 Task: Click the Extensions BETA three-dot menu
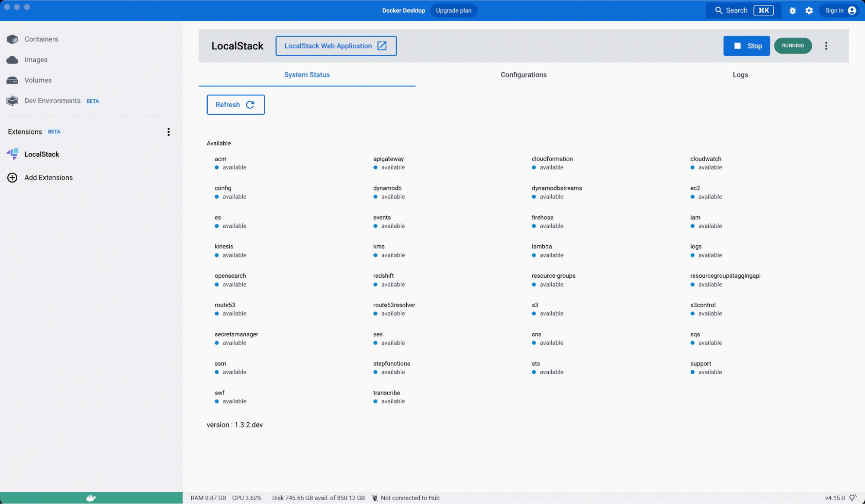tap(169, 132)
